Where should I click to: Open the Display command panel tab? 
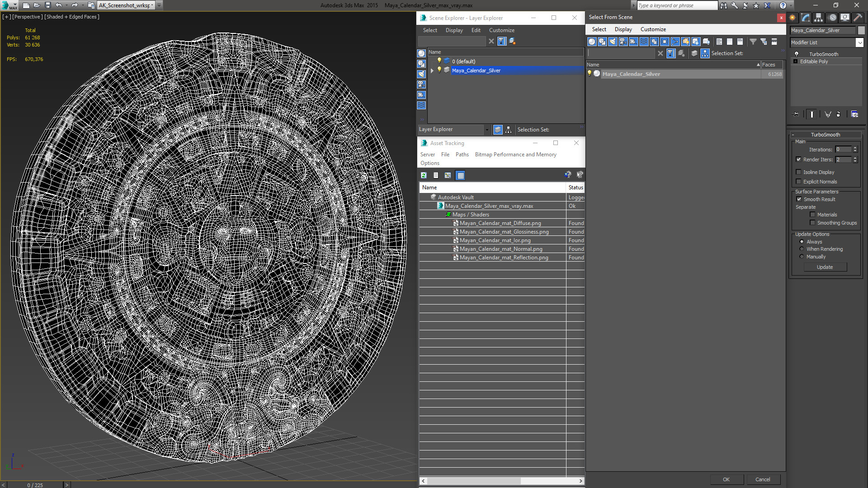click(844, 18)
